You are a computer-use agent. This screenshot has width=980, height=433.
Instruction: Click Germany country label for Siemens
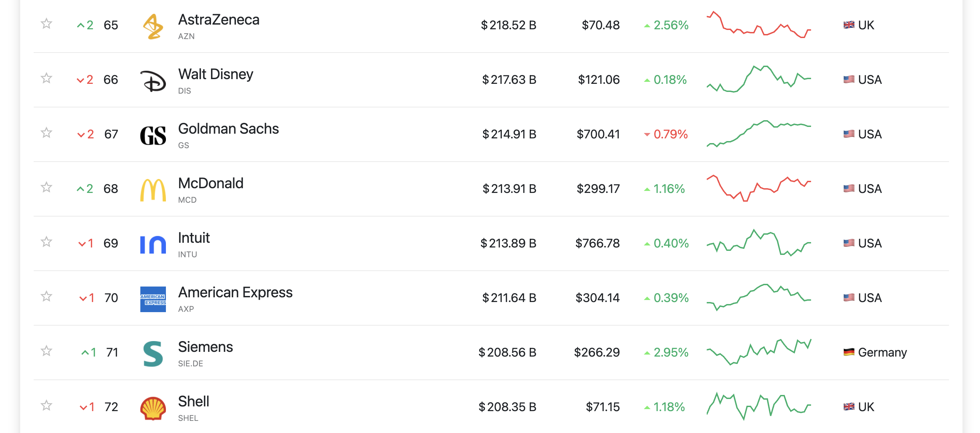click(882, 352)
